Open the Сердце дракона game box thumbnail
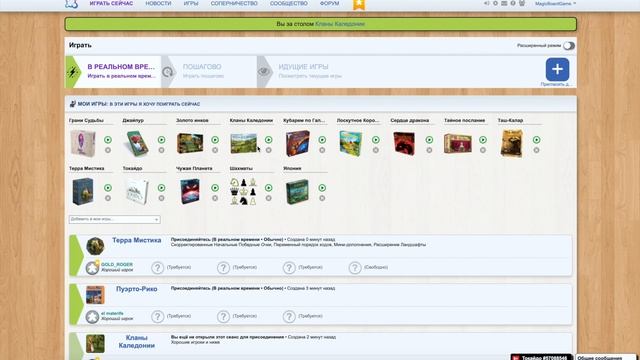Screen dimensions: 640x360 pyautogui.click(x=404, y=143)
